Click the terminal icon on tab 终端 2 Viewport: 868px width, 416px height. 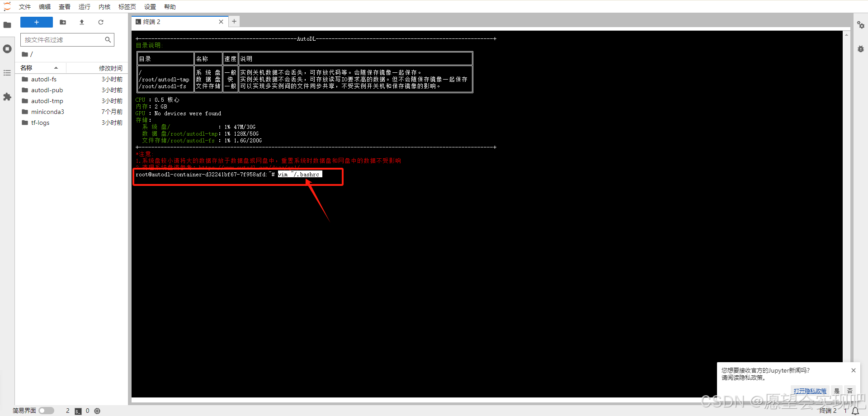coord(138,22)
